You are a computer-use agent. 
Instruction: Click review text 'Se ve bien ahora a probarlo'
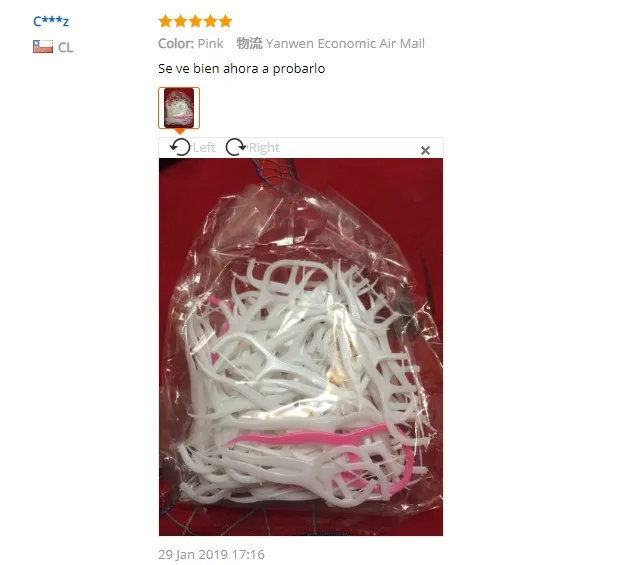coord(242,68)
